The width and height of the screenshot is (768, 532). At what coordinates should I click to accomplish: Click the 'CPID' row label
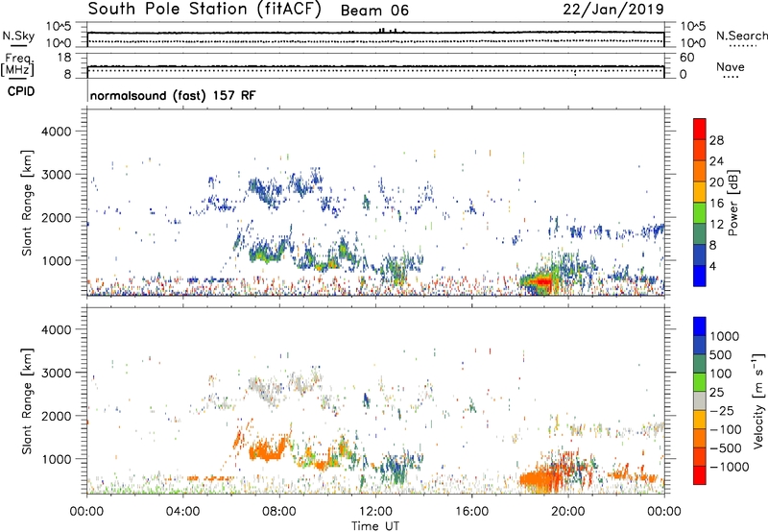[x=21, y=91]
